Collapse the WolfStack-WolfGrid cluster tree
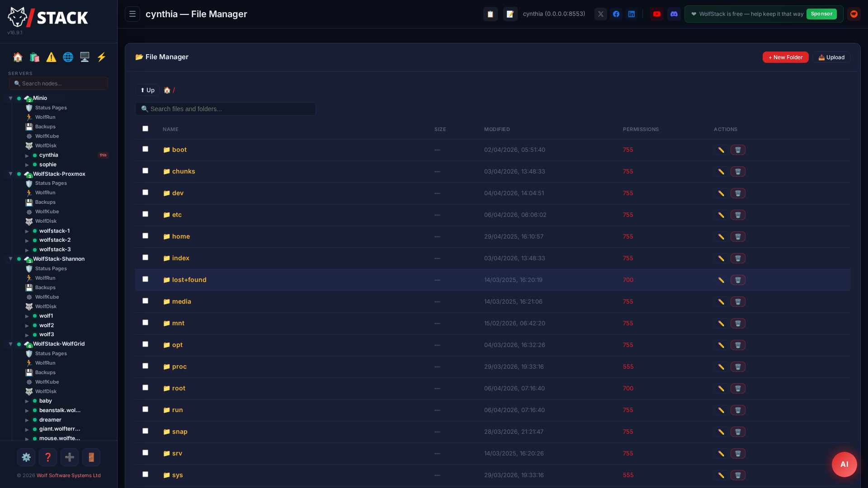The width and height of the screenshot is (868, 488). (10, 344)
